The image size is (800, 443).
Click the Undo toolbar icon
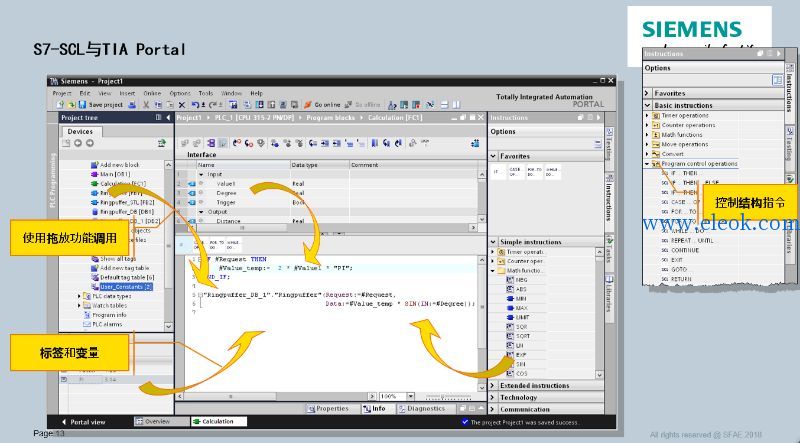195,105
